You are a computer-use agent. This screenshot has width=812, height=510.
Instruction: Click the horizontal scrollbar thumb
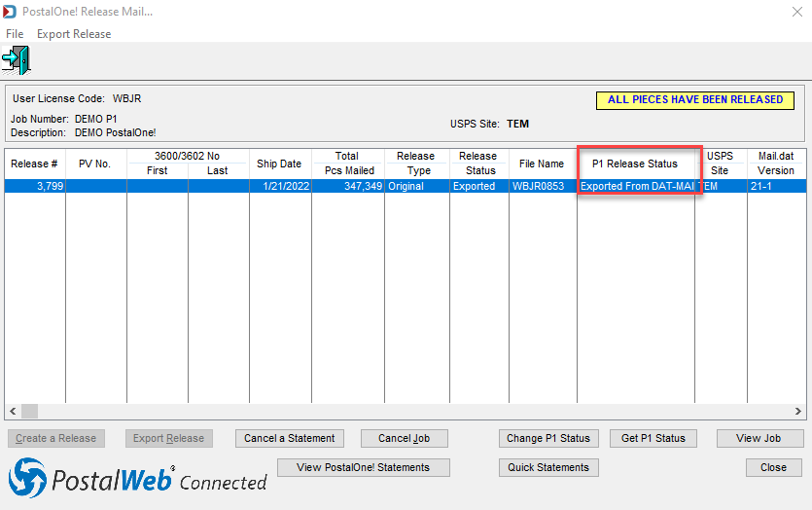(29, 411)
